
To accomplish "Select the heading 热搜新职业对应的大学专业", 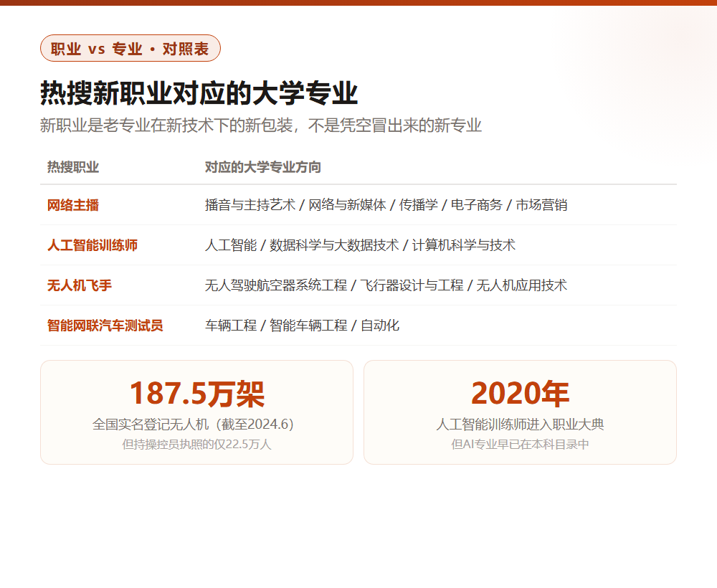I will tap(199, 93).
